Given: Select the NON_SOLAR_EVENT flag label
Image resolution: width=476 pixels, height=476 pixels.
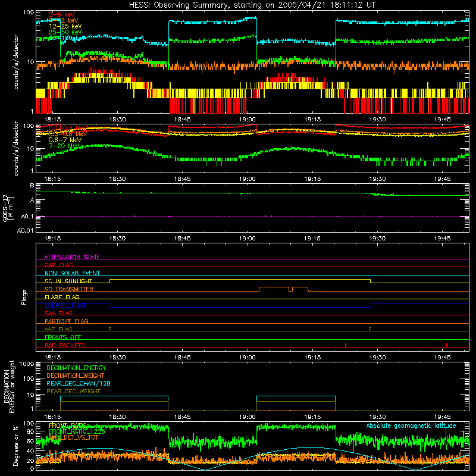Looking at the screenshot, I should click(x=72, y=273).
